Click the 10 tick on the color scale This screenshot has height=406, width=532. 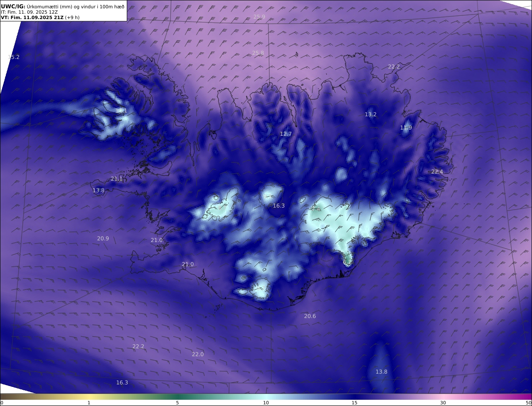click(266, 403)
